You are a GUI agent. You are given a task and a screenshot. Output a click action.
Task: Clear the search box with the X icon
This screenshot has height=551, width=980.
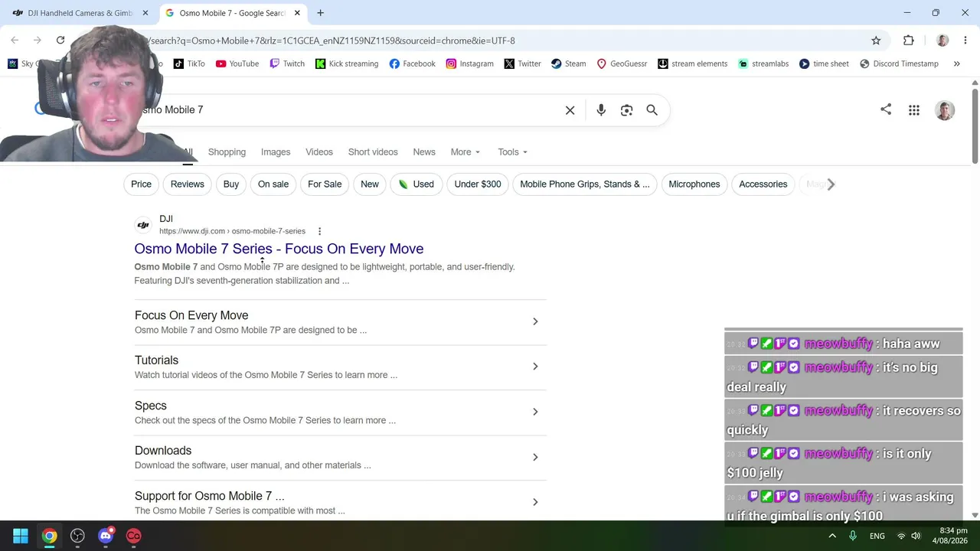tap(570, 110)
